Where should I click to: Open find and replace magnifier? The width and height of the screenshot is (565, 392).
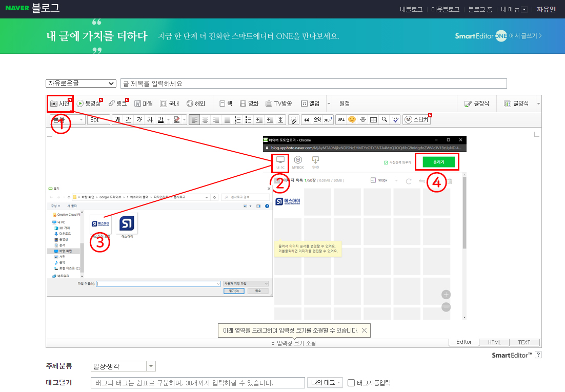coord(385,119)
